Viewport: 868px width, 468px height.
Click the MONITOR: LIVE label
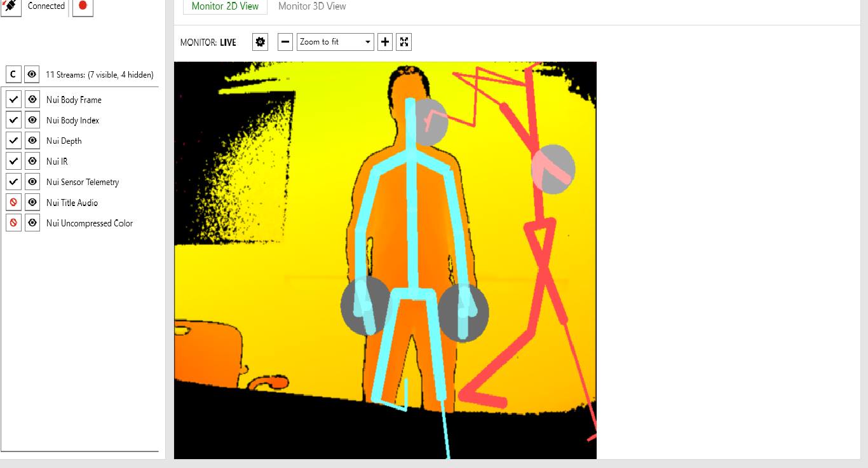[x=208, y=43]
